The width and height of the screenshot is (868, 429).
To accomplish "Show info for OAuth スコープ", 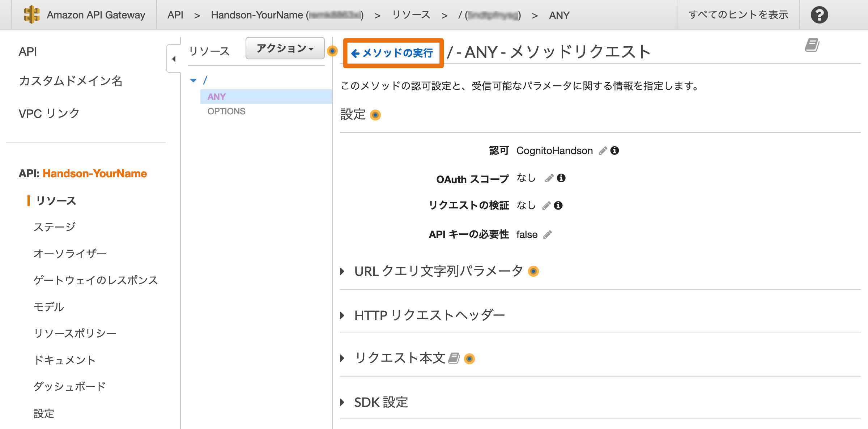I will (561, 178).
